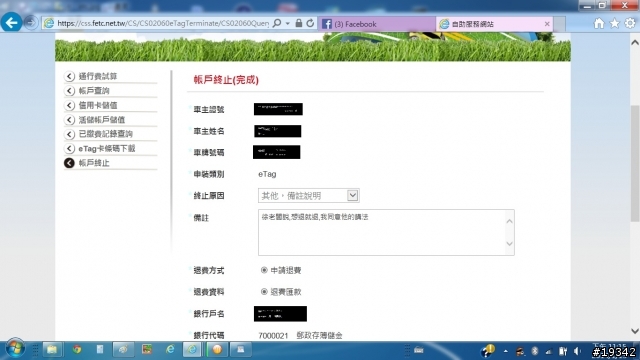Image resolution: width=640 pixels, height=360 pixels.
Task: Click the volume speaker tray icon
Action: pyautogui.click(x=577, y=351)
